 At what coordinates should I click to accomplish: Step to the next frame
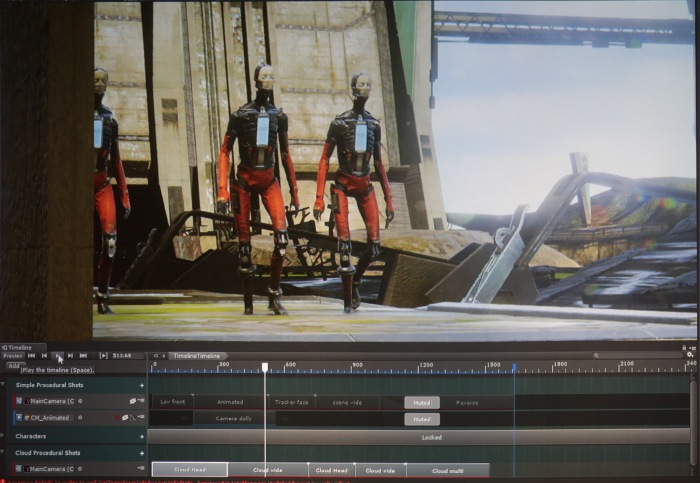(70, 356)
